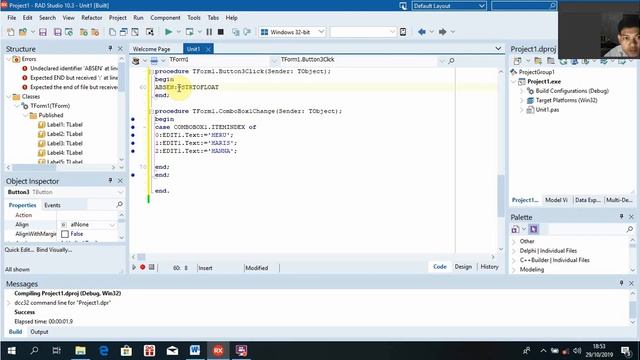Image resolution: width=640 pixels, height=360 pixels.
Task: Click the New Items toolbar icon
Action: pyautogui.click(x=11, y=32)
